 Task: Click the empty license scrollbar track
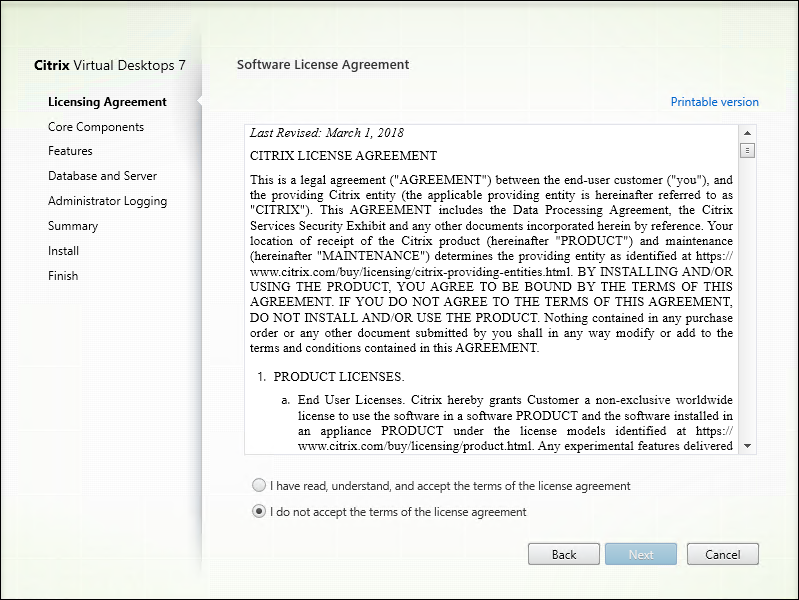747,300
